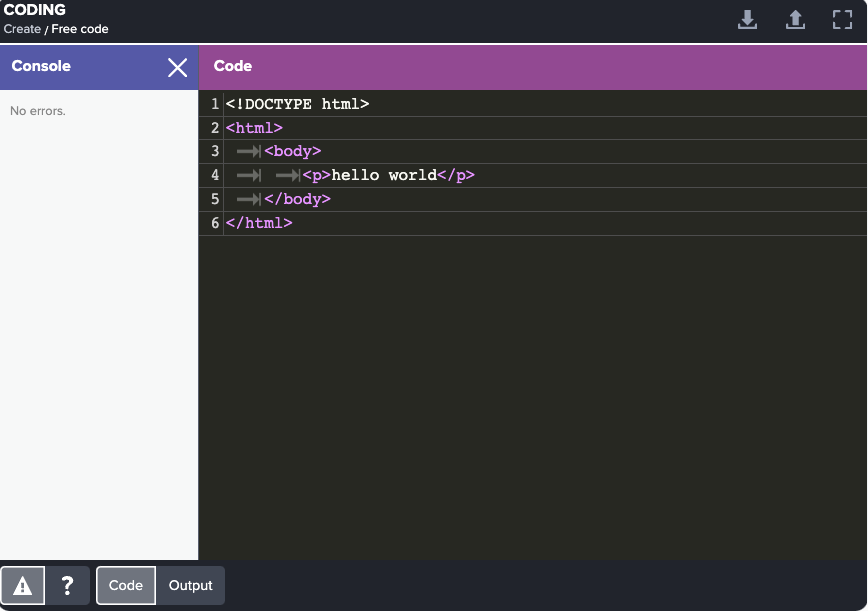Click line number 4 in the gutter
868x611 pixels.
click(x=215, y=175)
